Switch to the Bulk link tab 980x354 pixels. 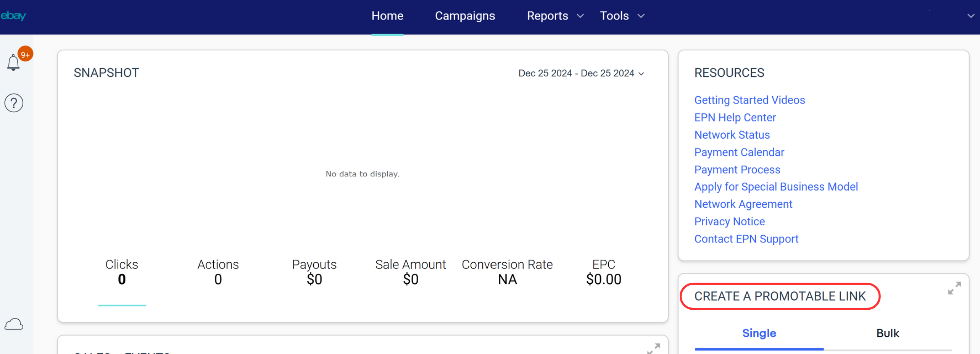coord(888,333)
